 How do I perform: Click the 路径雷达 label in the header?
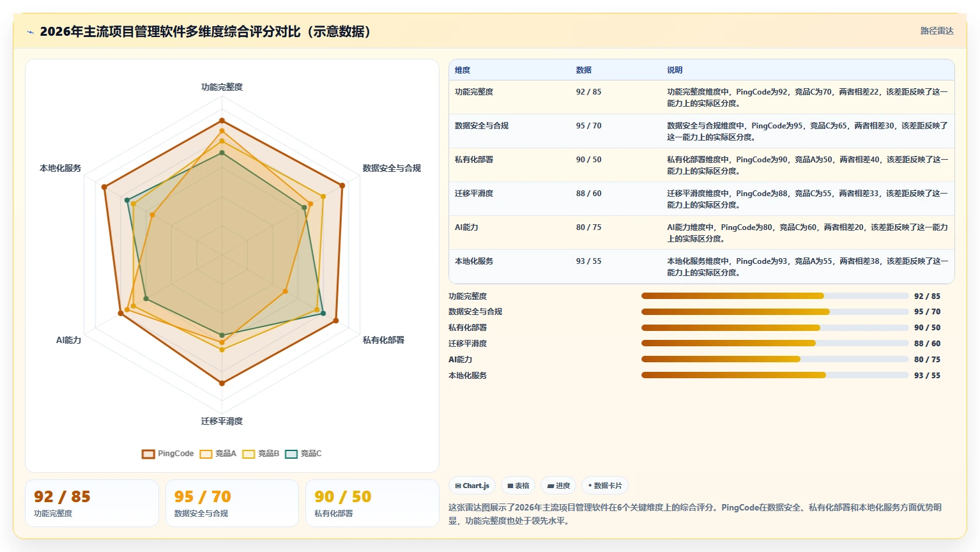click(x=937, y=31)
